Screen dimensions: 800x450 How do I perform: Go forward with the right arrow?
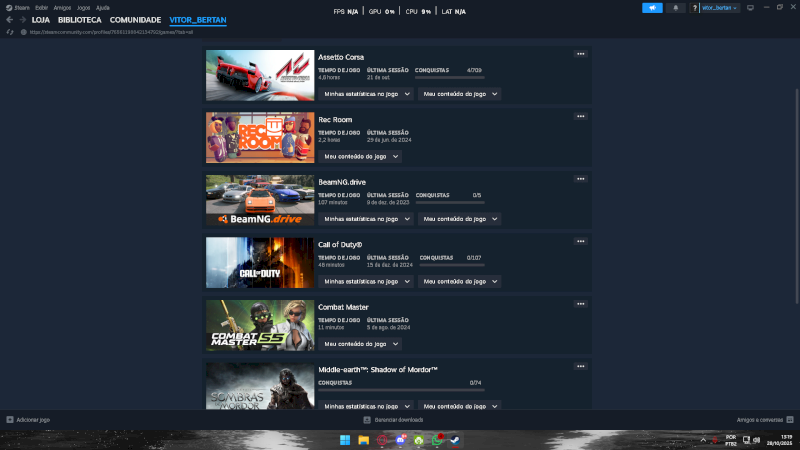click(x=22, y=20)
